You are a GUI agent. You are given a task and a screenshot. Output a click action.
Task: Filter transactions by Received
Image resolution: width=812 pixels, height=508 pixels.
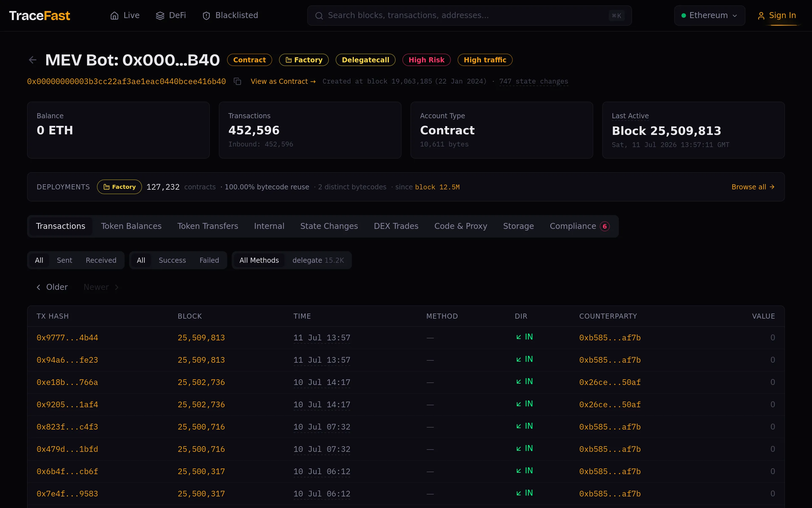(101, 260)
